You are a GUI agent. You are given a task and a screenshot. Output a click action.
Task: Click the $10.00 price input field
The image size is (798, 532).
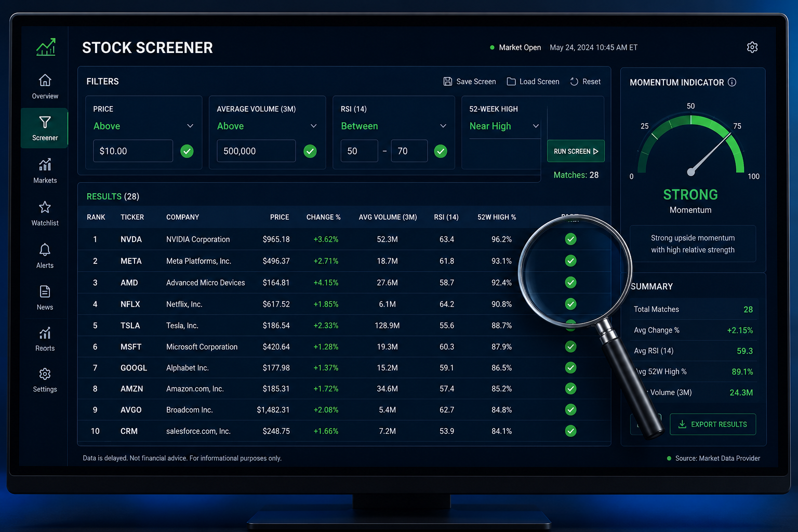[x=133, y=151]
